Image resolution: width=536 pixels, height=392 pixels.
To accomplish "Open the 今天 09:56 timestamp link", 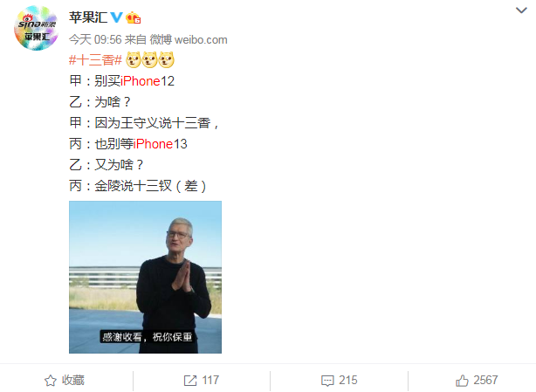I will pyautogui.click(x=95, y=39).
